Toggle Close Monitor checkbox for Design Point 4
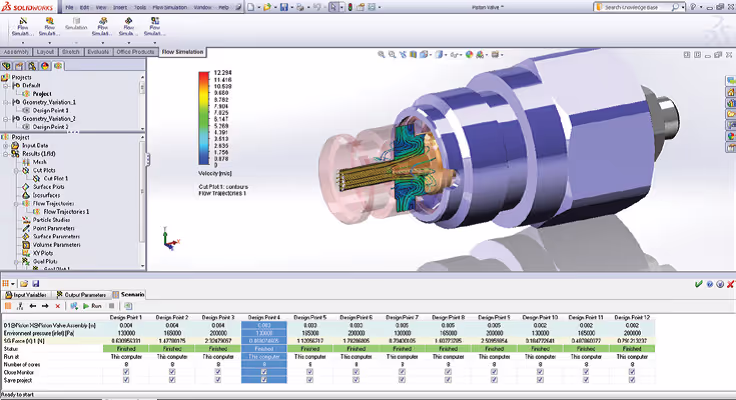The width and height of the screenshot is (736, 400). (x=264, y=372)
